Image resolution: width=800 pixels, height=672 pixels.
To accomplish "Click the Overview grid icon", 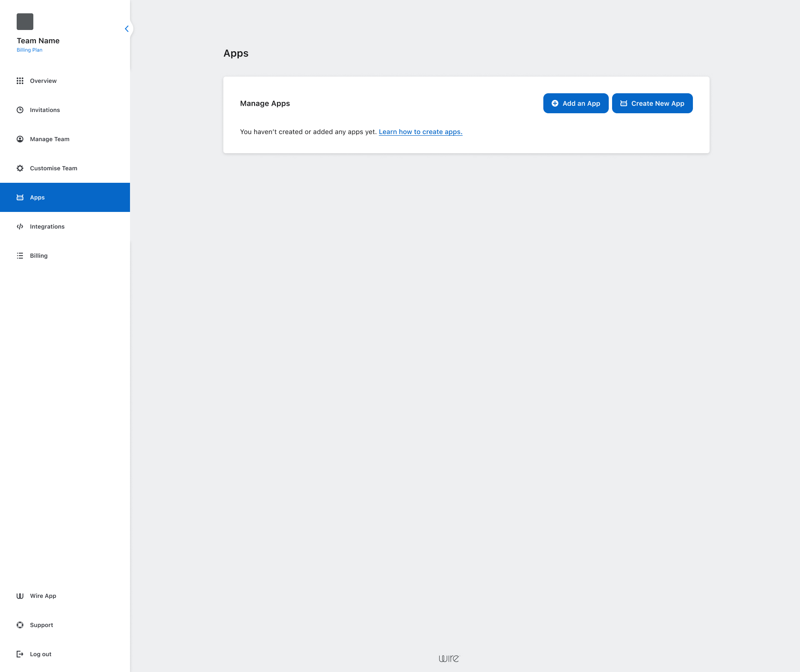I will pos(20,81).
